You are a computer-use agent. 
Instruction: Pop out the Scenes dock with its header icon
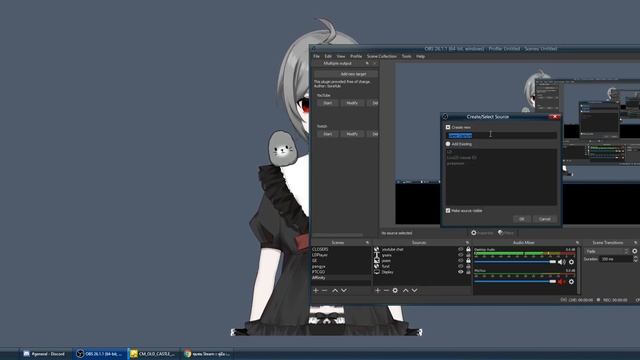coord(367,243)
